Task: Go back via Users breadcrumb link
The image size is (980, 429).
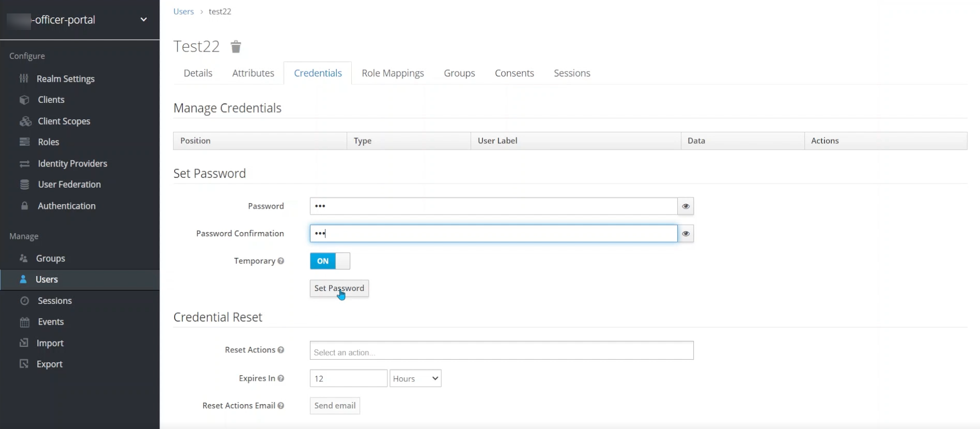Action: click(183, 11)
